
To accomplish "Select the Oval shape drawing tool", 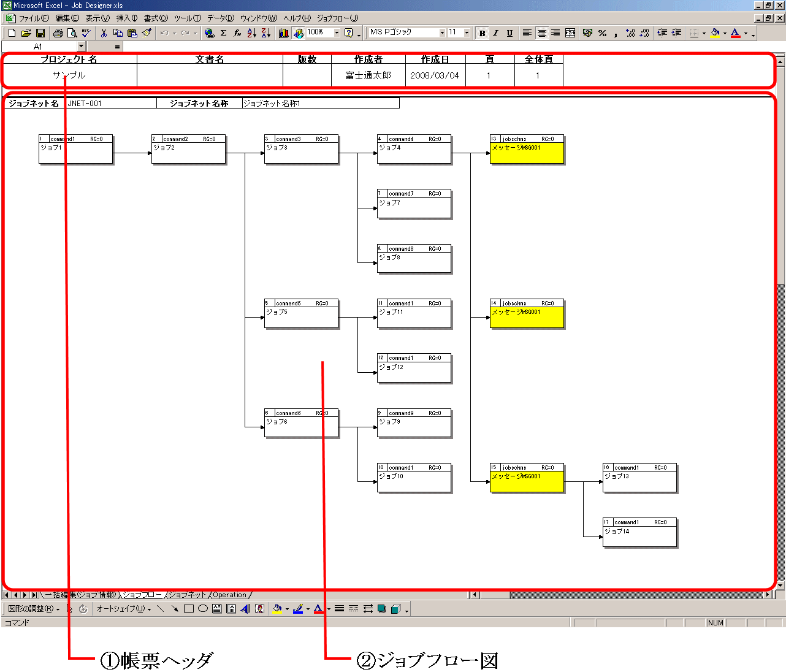I will (202, 609).
